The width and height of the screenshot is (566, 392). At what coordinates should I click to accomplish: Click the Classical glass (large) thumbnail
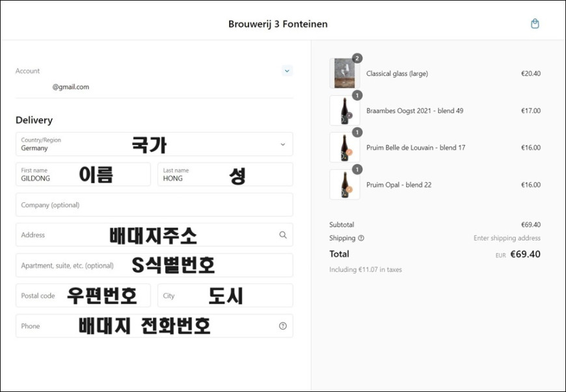(x=344, y=73)
